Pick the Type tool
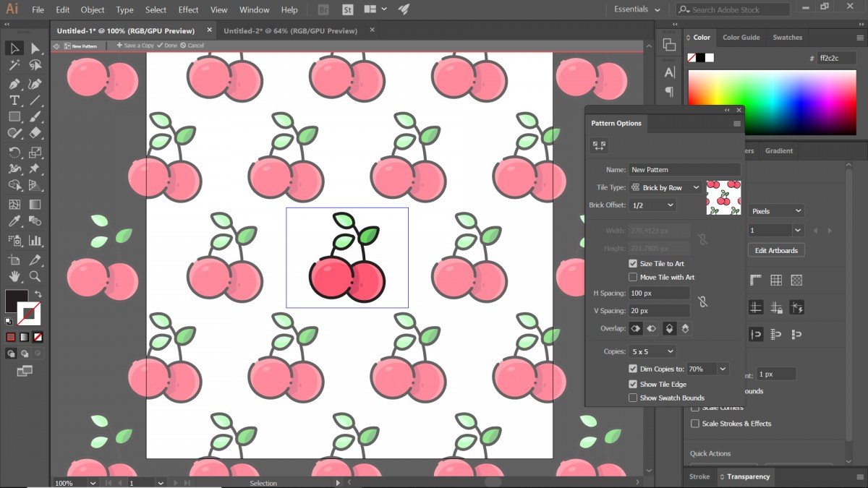 (14, 100)
